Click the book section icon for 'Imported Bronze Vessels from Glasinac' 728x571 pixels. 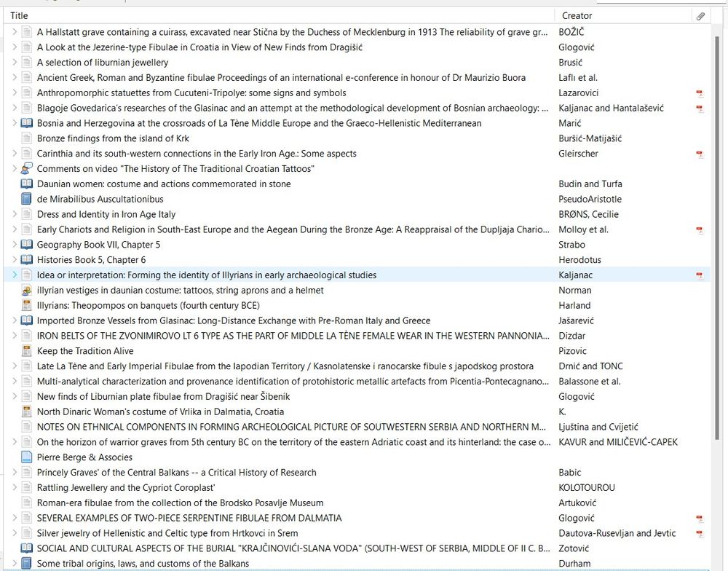pyautogui.click(x=27, y=320)
